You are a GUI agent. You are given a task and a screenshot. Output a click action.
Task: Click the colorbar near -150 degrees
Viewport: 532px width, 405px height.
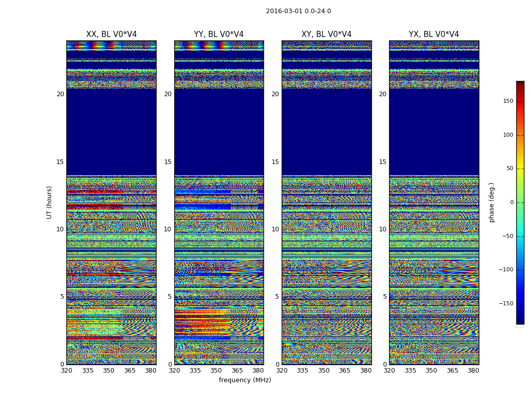pos(520,303)
